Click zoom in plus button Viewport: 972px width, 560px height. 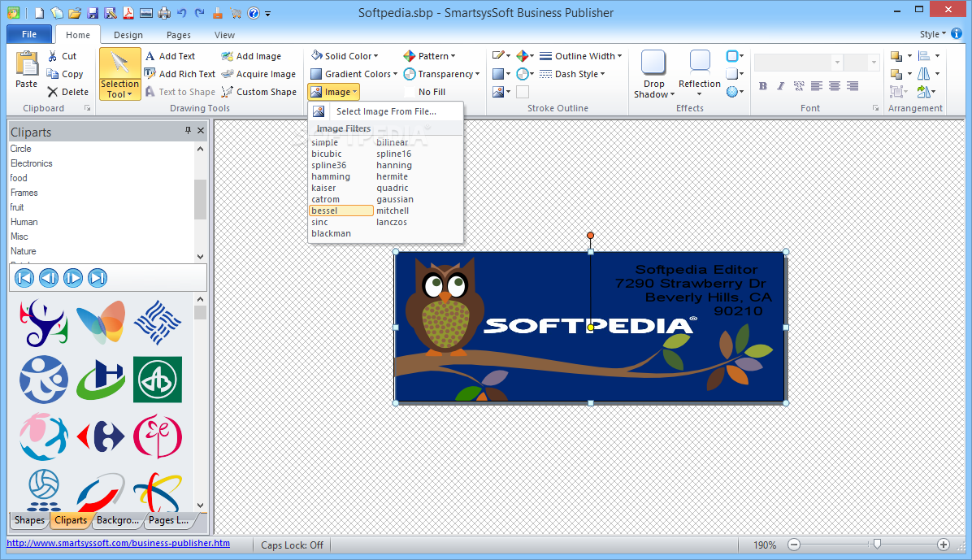point(944,545)
